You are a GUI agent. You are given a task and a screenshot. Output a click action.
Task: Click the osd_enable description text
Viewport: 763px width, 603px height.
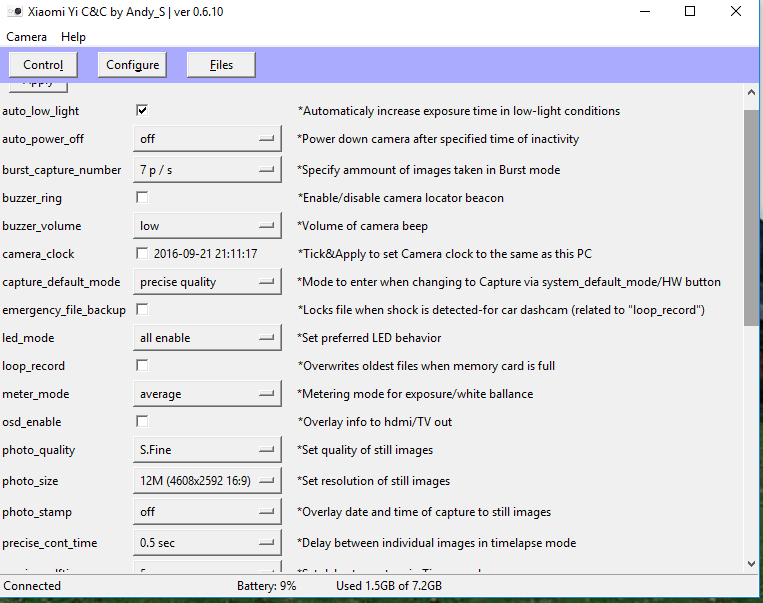coord(375,421)
